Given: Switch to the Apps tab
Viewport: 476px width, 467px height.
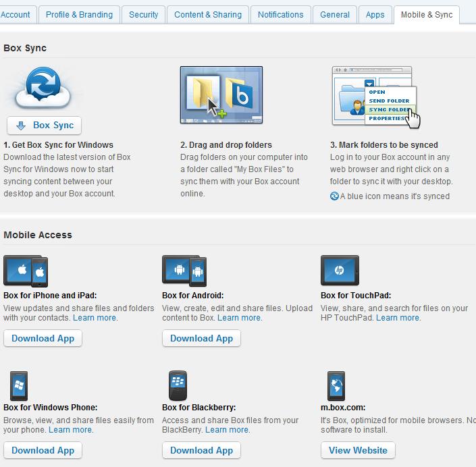Looking at the screenshot, I should click(375, 15).
